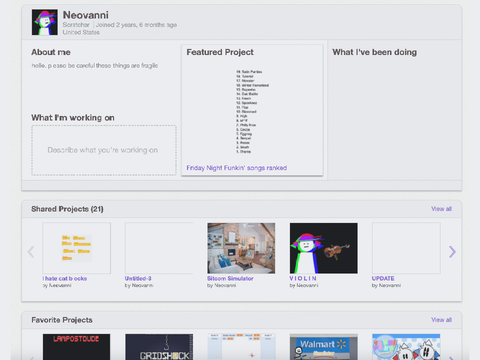Click the VIOLIN project title link
This screenshot has width=480, height=360.
[x=303, y=278]
